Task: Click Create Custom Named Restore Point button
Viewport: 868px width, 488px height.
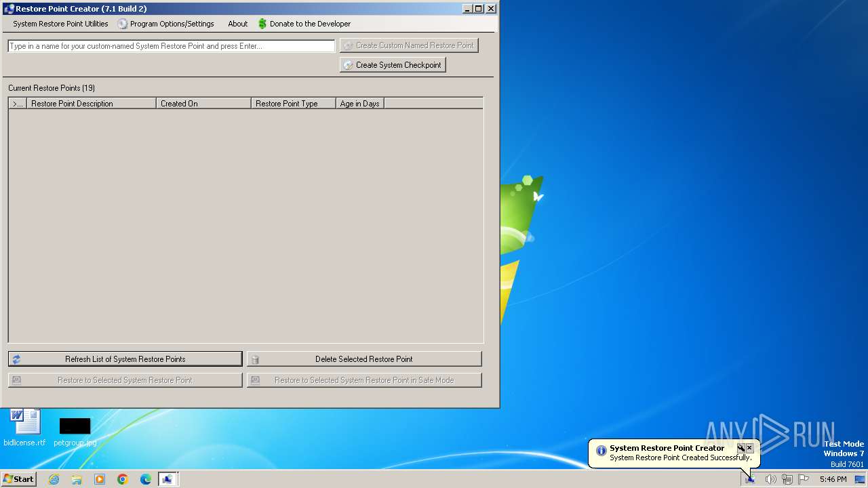Action: pyautogui.click(x=409, y=45)
